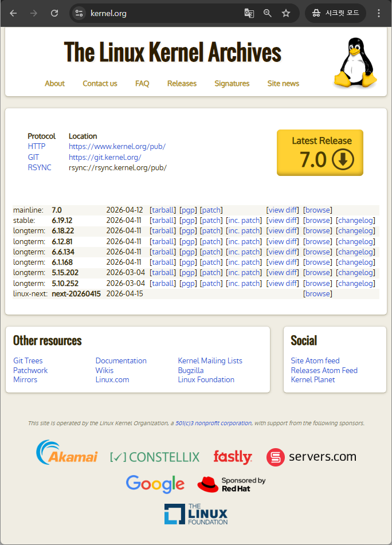Open the Documentation link
The height and width of the screenshot is (545, 392).
(x=121, y=361)
